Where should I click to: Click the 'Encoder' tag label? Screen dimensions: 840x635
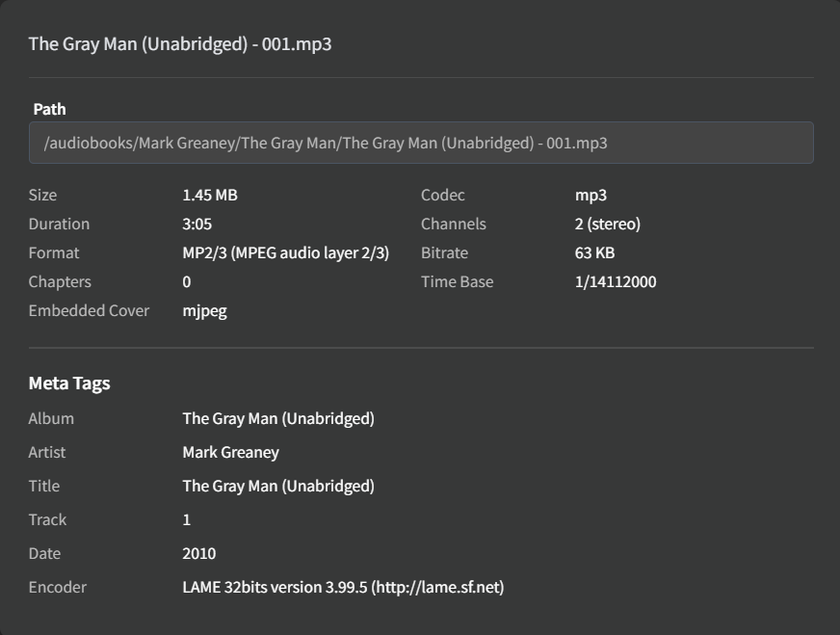[x=58, y=588]
